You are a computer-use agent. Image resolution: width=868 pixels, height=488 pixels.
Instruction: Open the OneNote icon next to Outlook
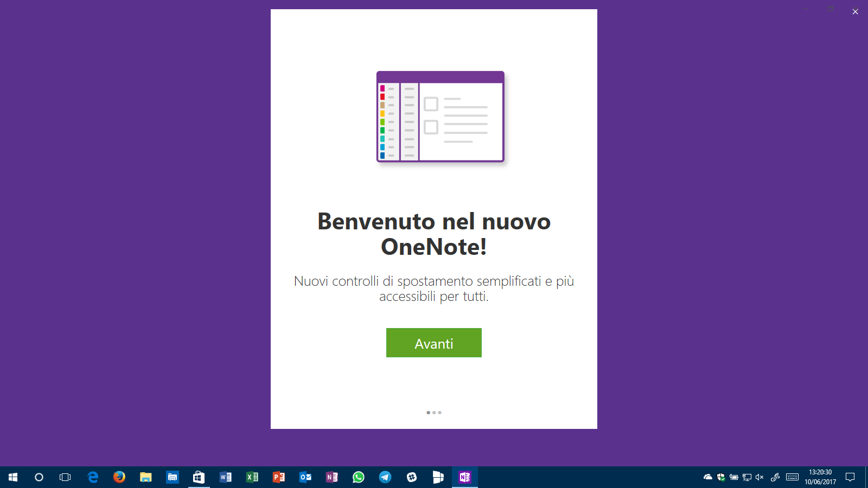click(x=332, y=477)
